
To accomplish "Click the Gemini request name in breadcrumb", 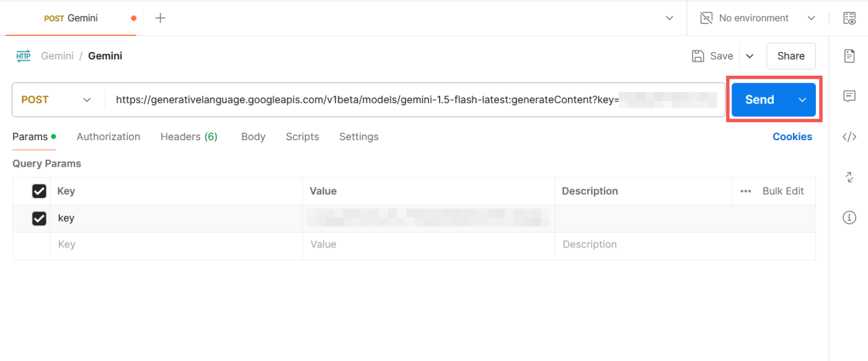I will pos(105,56).
